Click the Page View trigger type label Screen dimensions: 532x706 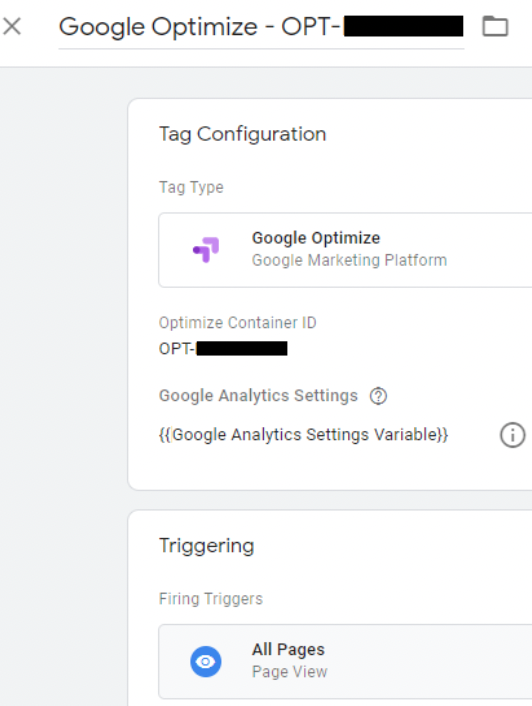click(289, 672)
